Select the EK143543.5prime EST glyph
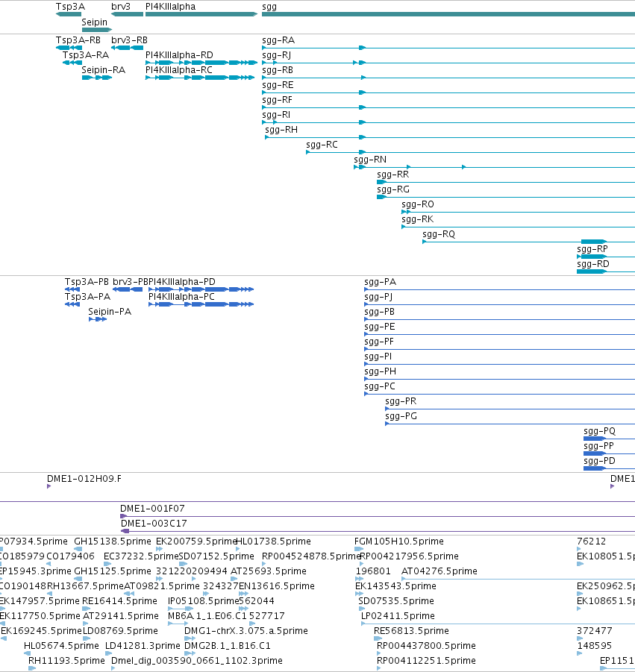 coord(359,594)
